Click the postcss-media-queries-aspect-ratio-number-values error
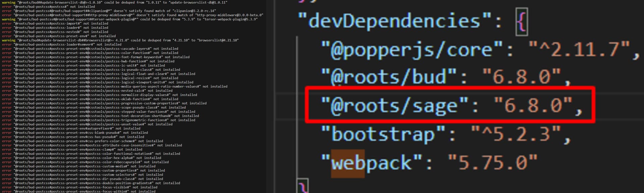Image resolution: width=644 pixels, height=193 pixels. [x=115, y=86]
